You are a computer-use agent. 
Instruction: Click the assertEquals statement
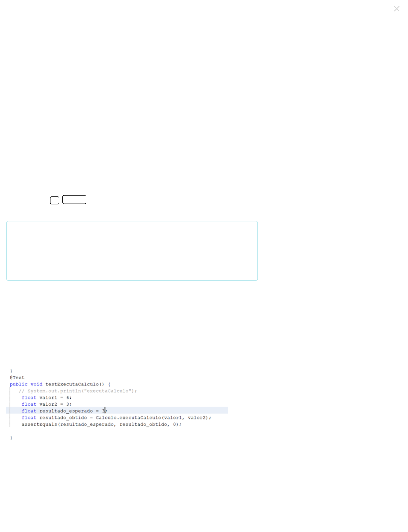click(101, 424)
